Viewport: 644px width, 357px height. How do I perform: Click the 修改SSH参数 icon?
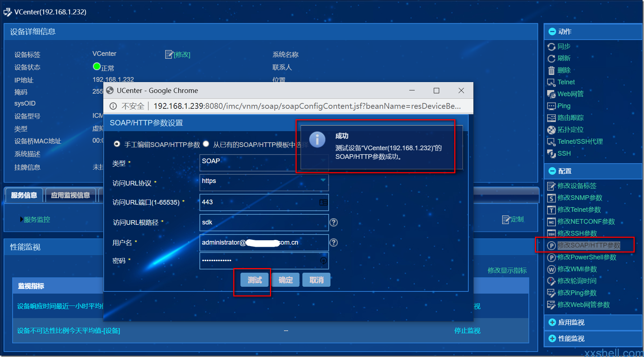click(551, 234)
